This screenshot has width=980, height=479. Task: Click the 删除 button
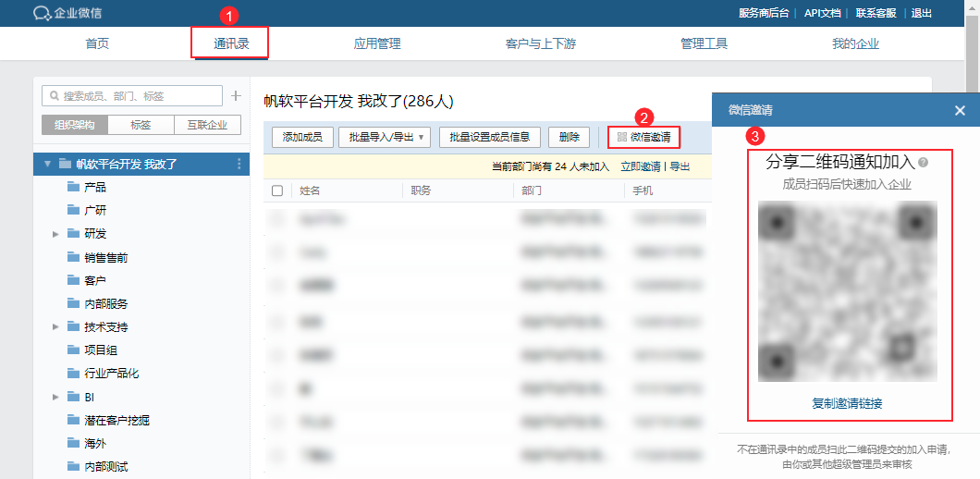pos(570,137)
